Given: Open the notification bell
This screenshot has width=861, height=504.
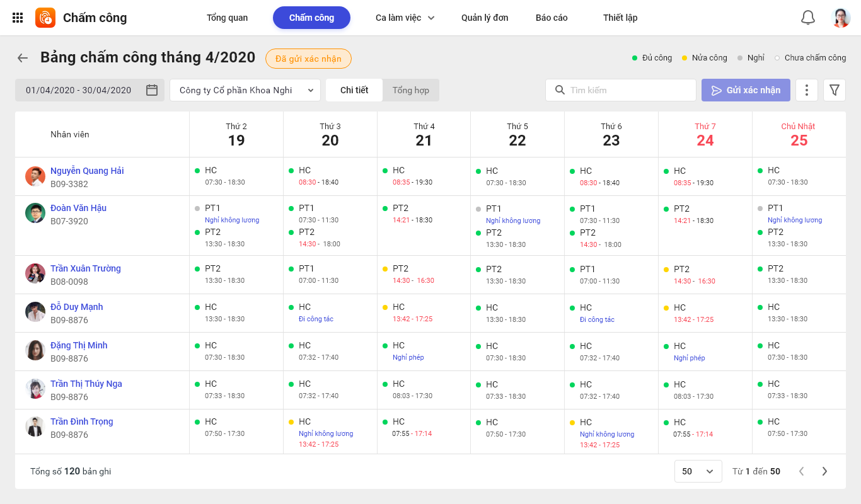Looking at the screenshot, I should tap(807, 18).
